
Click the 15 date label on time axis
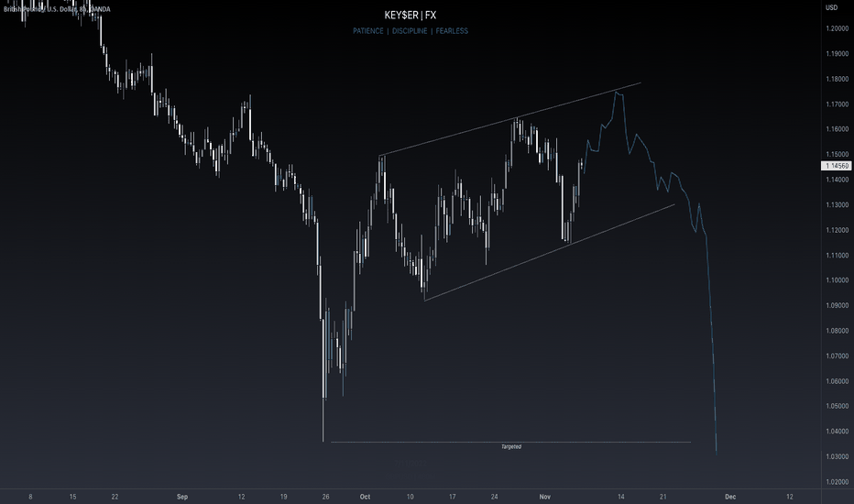click(x=72, y=497)
